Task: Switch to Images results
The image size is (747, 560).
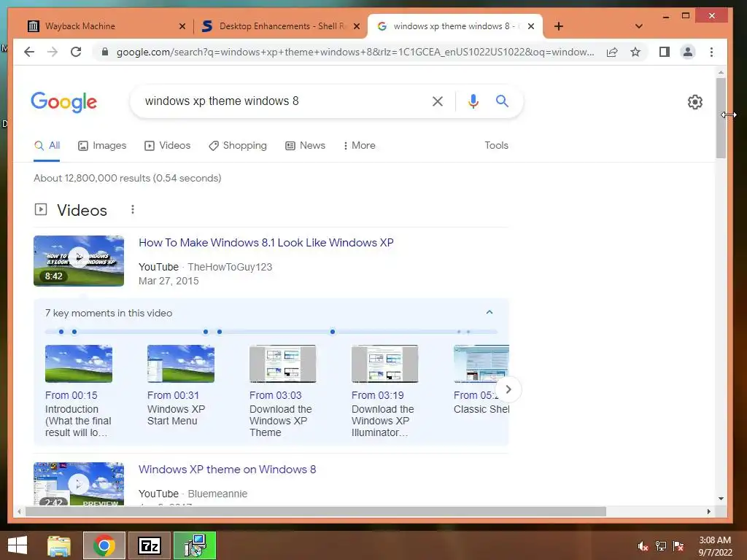Action: 102,146
